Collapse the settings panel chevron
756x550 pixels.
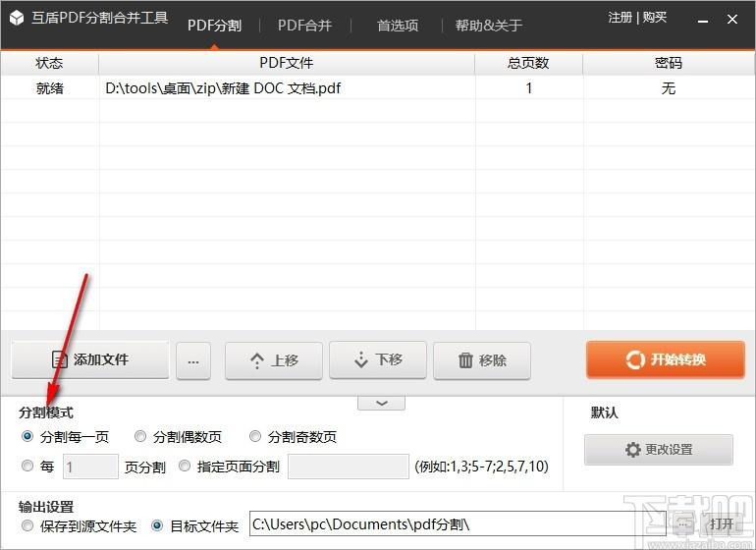(381, 403)
